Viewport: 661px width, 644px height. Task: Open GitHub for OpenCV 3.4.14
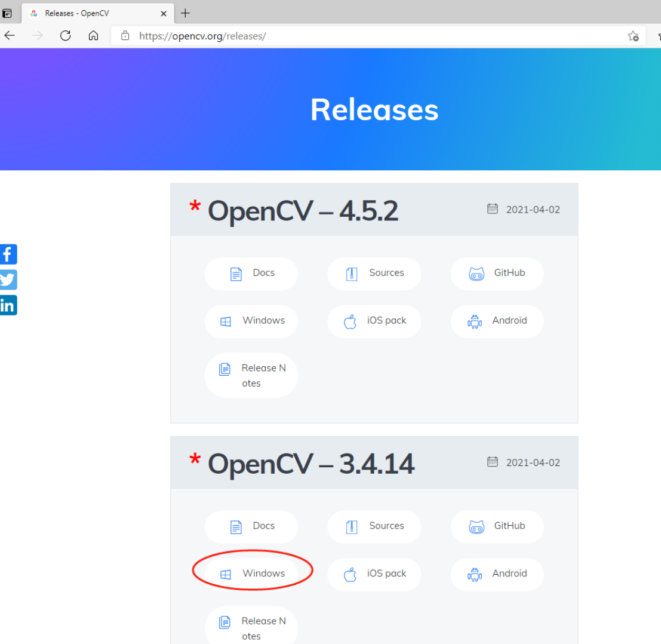pos(497,527)
